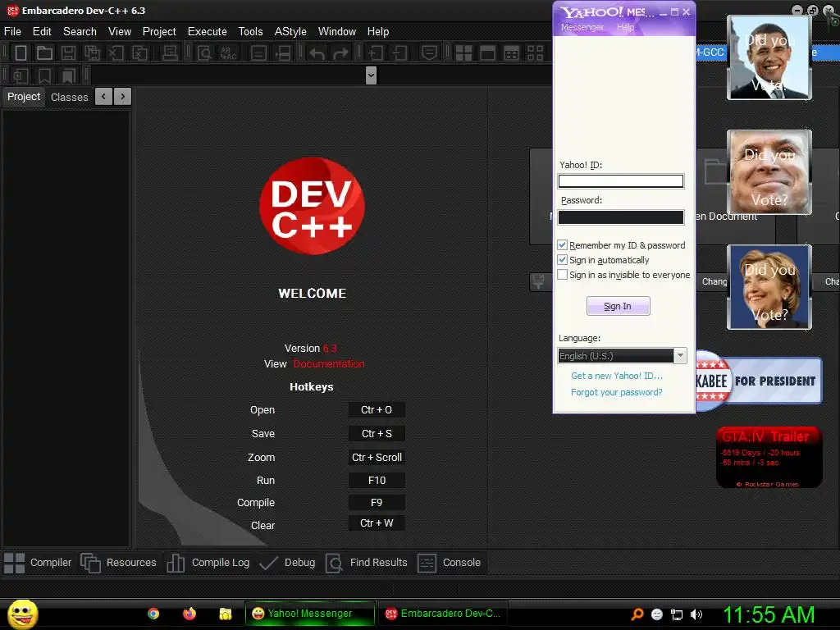The width and height of the screenshot is (840, 630).
Task: Click the network tray icon
Action: click(677, 614)
